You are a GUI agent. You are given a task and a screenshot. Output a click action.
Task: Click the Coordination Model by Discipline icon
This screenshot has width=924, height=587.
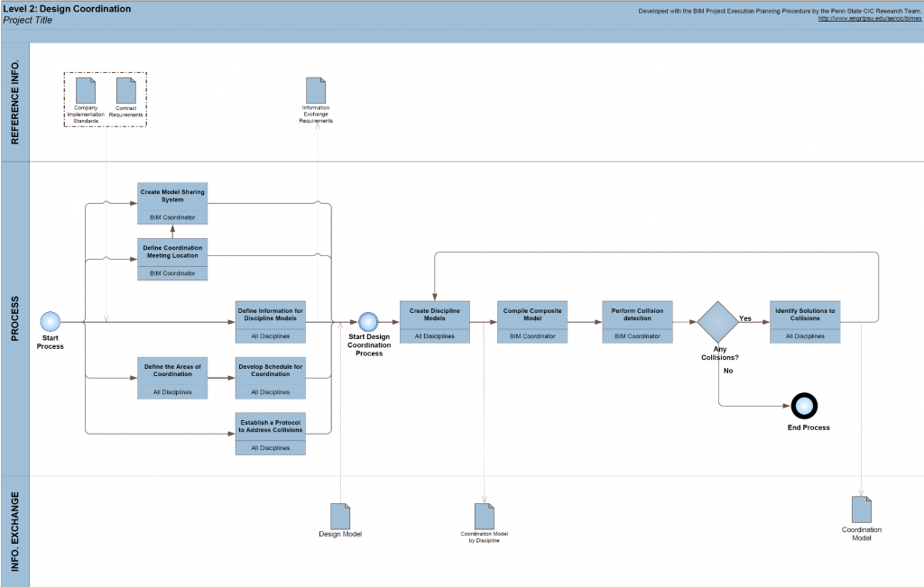tap(485, 516)
